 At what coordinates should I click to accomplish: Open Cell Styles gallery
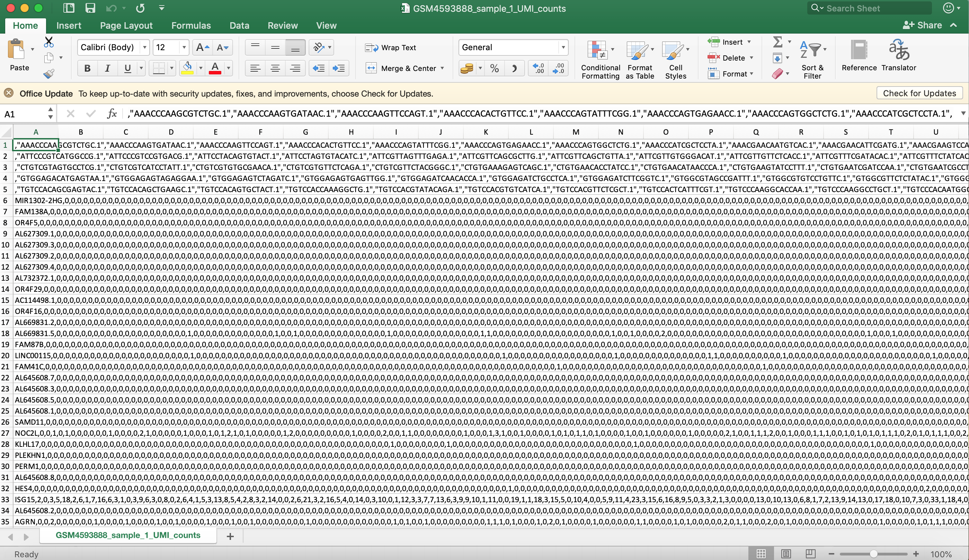click(675, 60)
